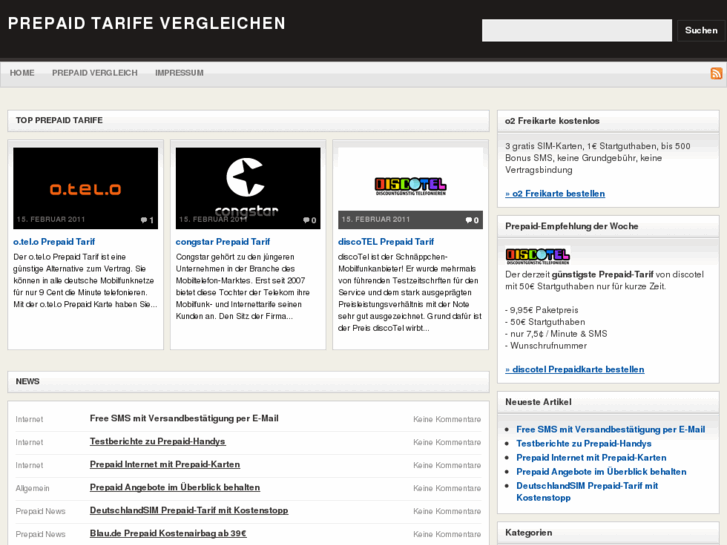Open news item Prepaid Internet mit Prepaid-Karten
Viewport: 727px width, 545px height.
165,464
